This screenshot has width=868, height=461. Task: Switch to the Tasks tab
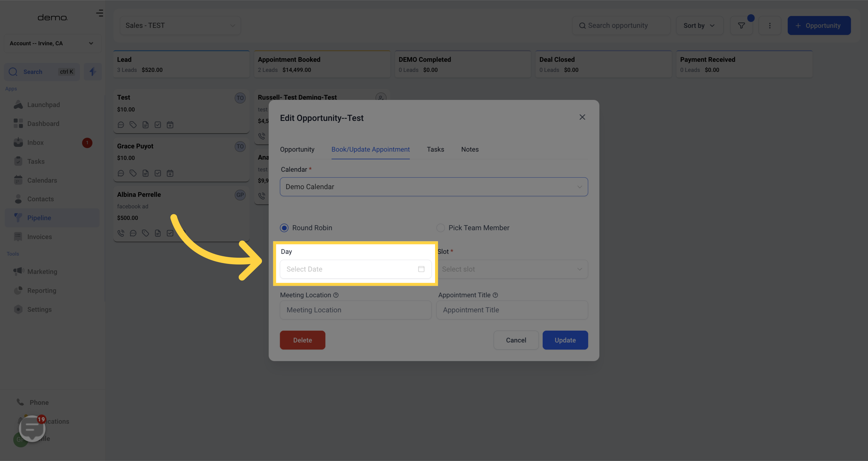click(x=435, y=150)
